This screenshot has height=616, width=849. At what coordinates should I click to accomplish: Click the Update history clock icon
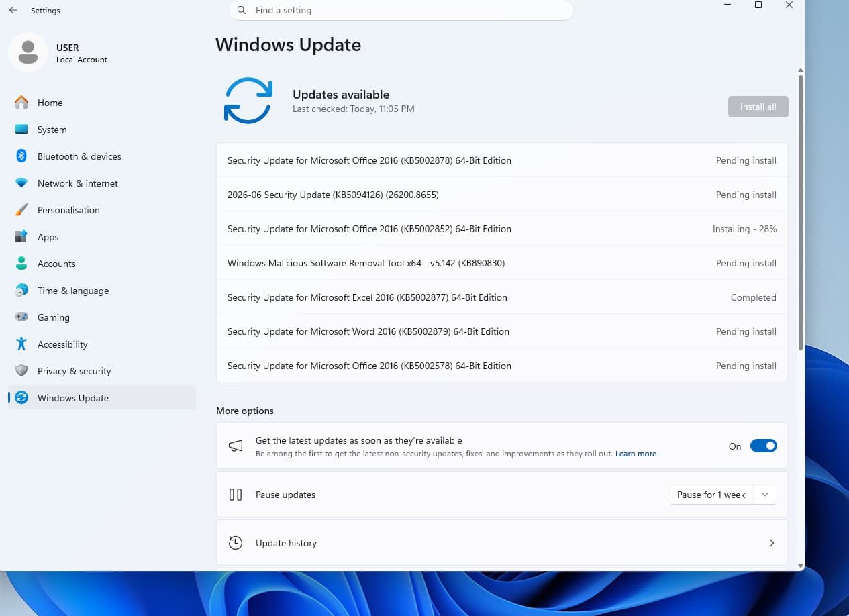tap(236, 543)
